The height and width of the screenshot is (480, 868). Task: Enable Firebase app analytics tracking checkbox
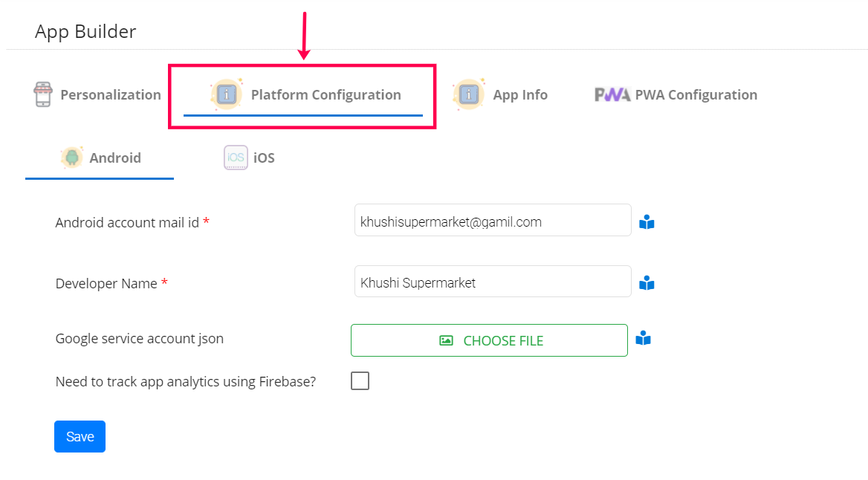click(x=360, y=381)
